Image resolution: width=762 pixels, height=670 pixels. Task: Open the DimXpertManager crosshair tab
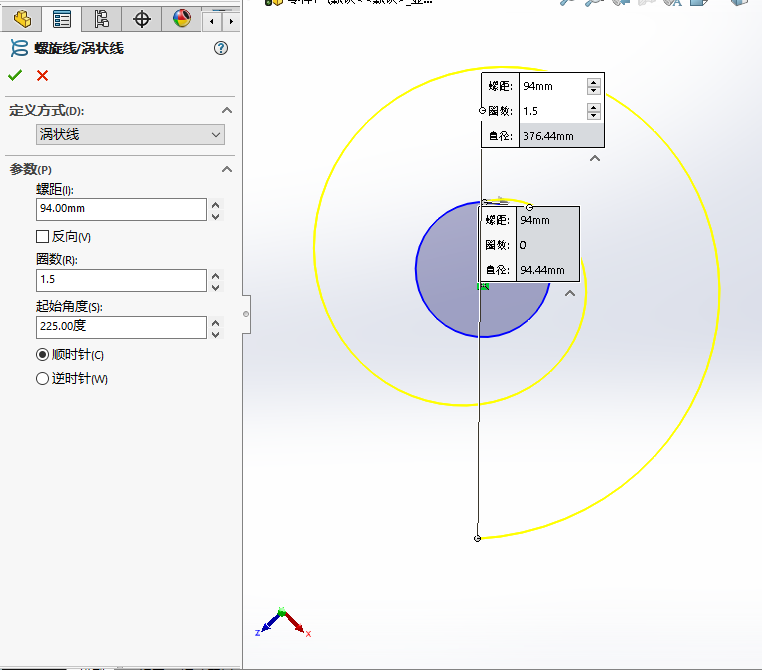coord(141,20)
